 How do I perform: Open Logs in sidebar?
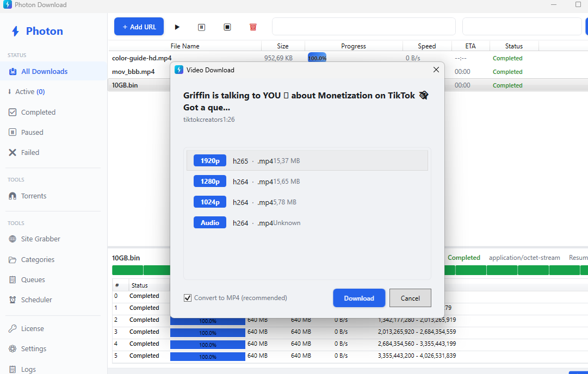pyautogui.click(x=53, y=369)
